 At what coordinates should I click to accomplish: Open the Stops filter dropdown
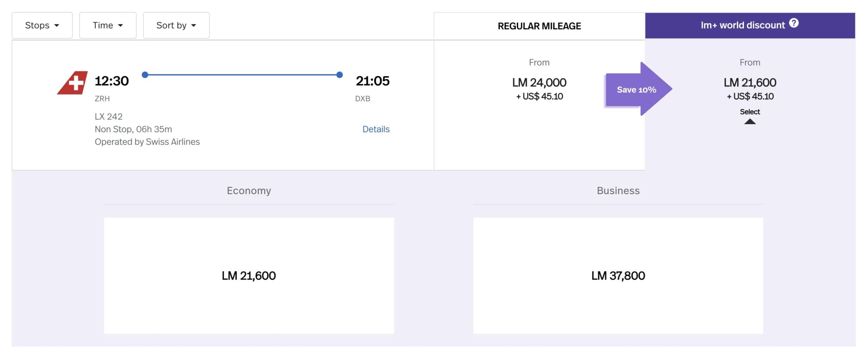(42, 25)
